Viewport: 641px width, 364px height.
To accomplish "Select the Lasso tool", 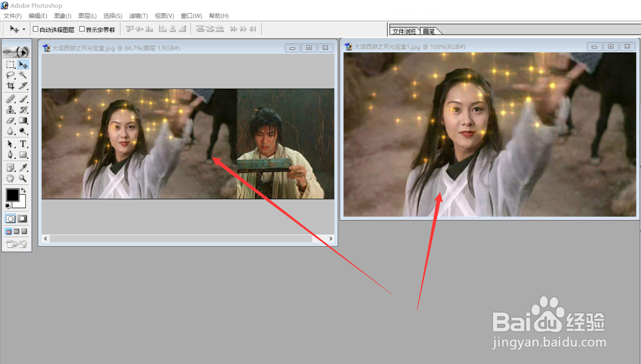I will click(10, 75).
